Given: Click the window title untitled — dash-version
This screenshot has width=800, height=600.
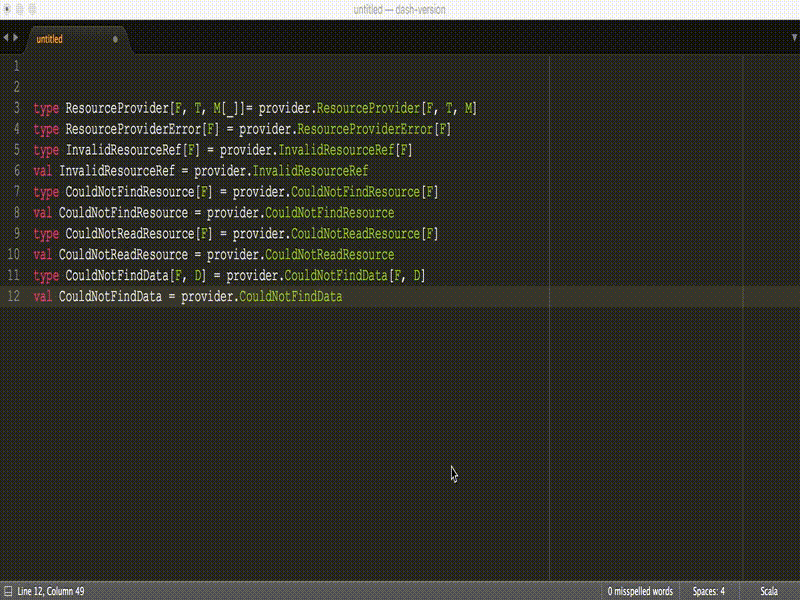Looking at the screenshot, I should click(400, 9).
